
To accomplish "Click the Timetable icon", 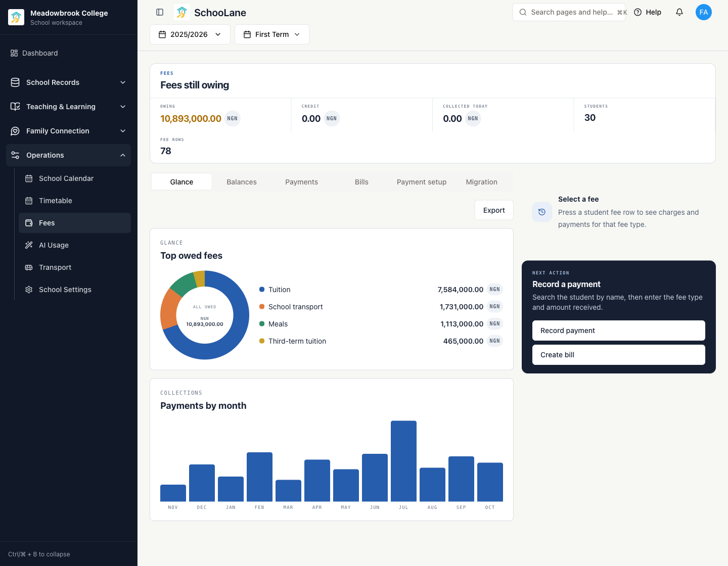I will [29, 201].
